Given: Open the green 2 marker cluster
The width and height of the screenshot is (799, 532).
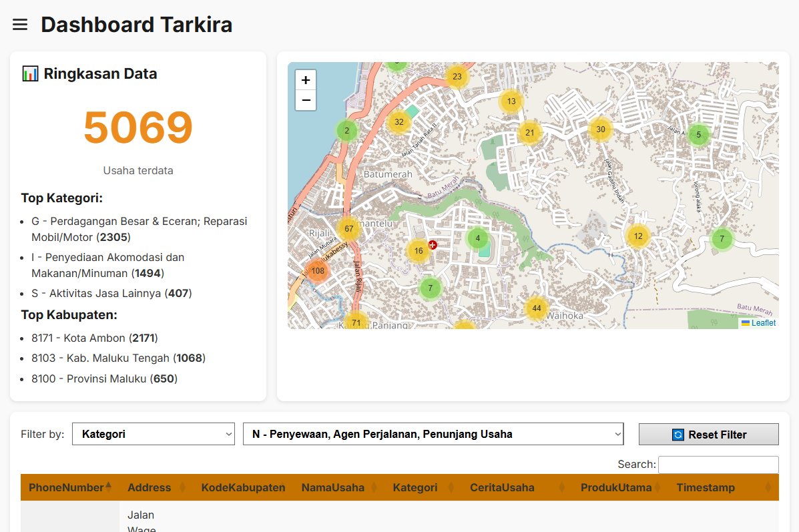Looking at the screenshot, I should tap(347, 130).
